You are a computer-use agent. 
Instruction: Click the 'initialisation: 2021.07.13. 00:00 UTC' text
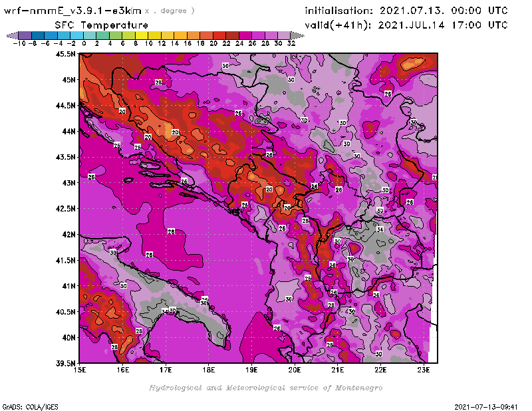(x=406, y=11)
